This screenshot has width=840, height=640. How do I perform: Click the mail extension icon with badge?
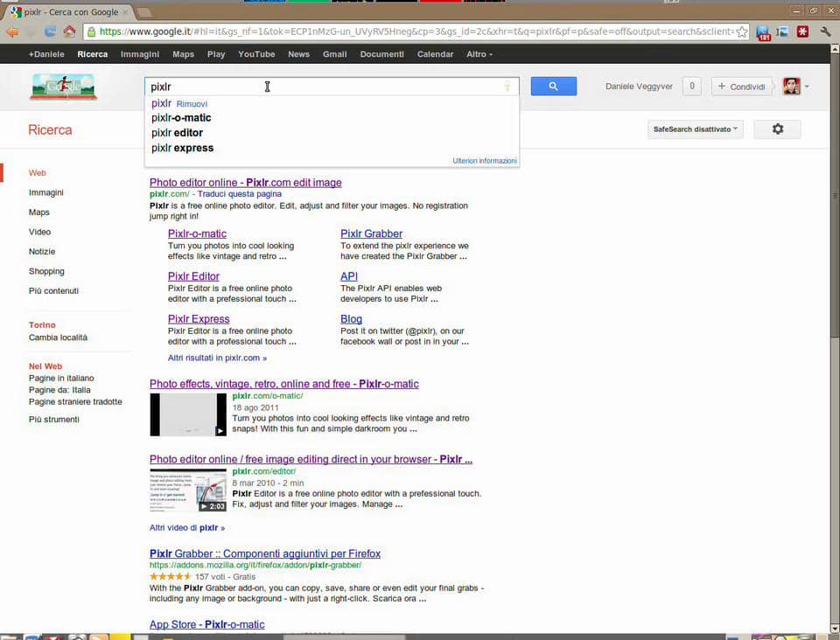763,32
